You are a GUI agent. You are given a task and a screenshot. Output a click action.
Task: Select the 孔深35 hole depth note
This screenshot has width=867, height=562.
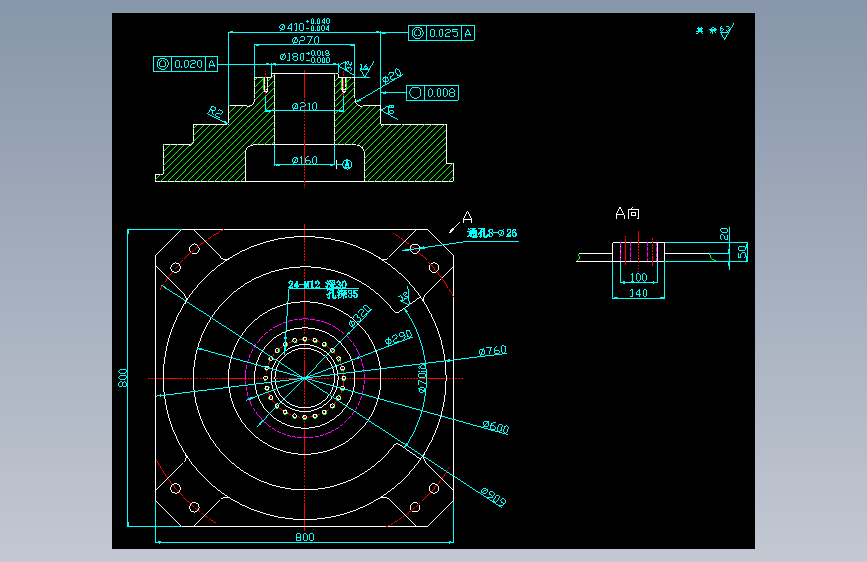pos(342,294)
